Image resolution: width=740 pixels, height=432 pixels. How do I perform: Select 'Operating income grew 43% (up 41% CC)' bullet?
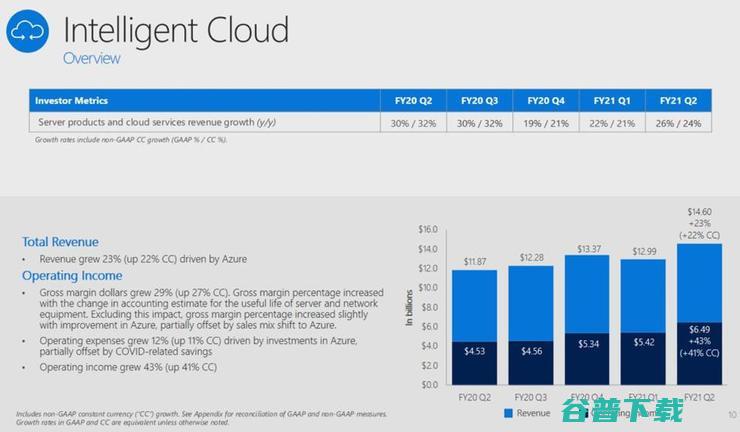128,367
